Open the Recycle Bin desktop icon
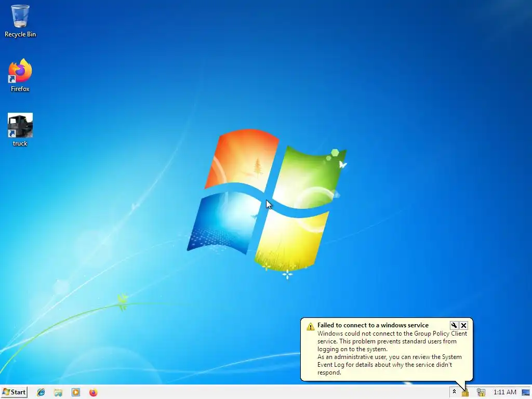 [x=20, y=20]
